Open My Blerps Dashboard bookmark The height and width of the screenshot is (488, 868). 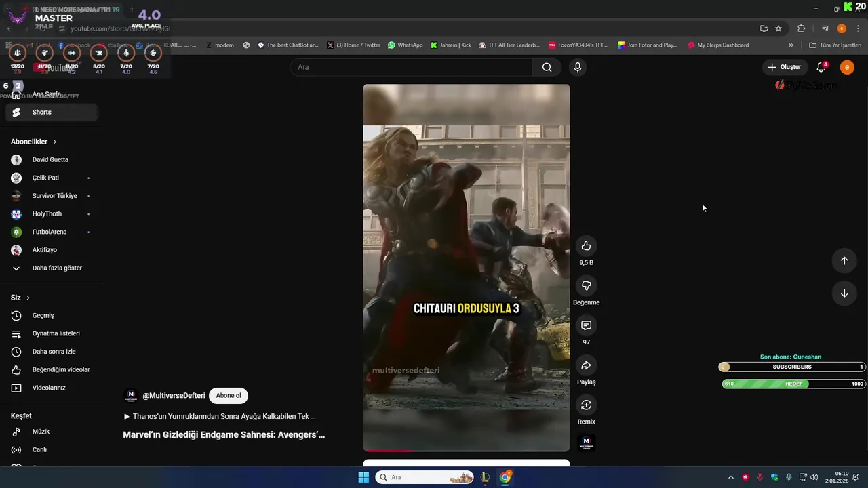pyautogui.click(x=717, y=45)
